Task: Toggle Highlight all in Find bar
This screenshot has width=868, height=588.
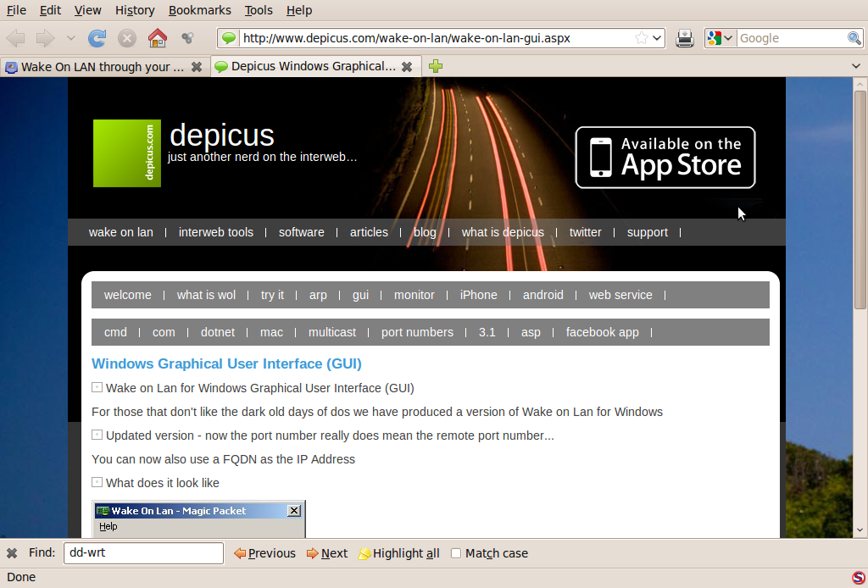Action: pos(398,553)
